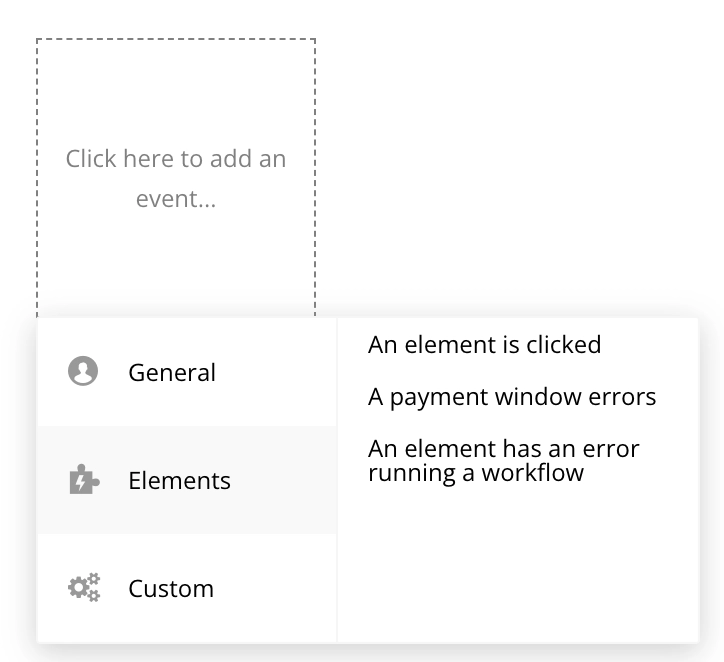Pick "An element has an error running a workflow"
The height and width of the screenshot is (662, 724).
coord(503,460)
